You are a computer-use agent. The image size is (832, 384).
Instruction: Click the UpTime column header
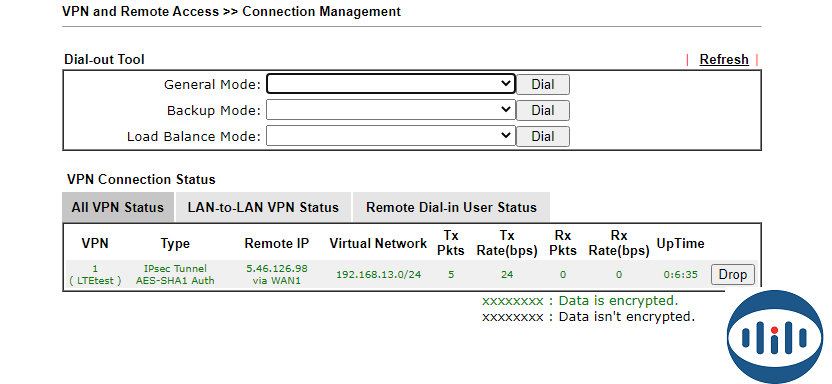point(680,243)
